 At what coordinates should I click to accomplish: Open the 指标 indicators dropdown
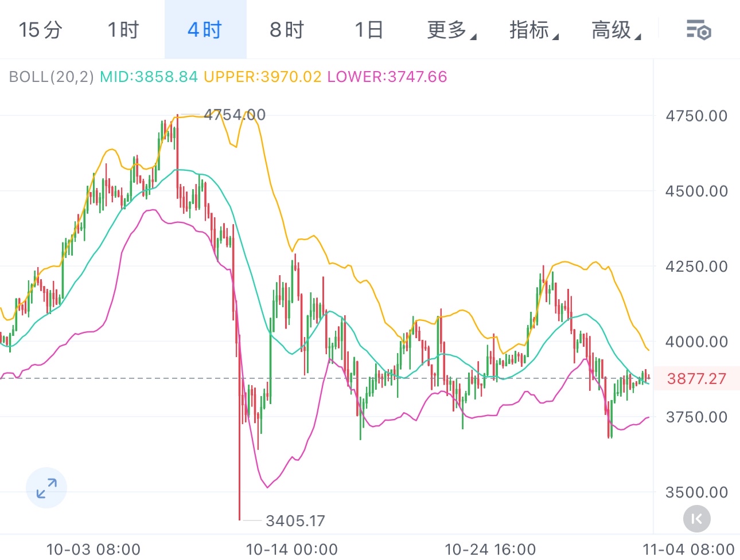tap(533, 30)
